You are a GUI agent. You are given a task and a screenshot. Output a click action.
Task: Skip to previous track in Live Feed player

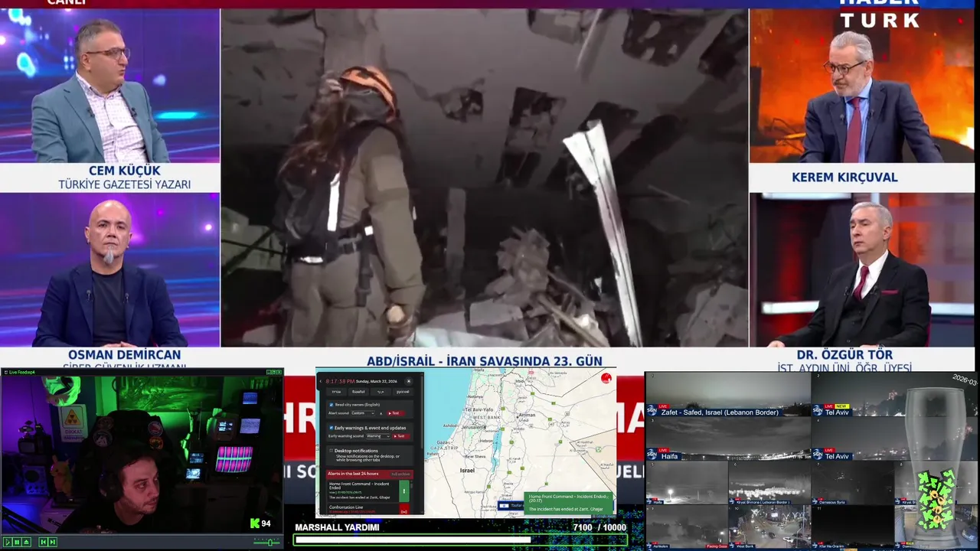coord(44,542)
